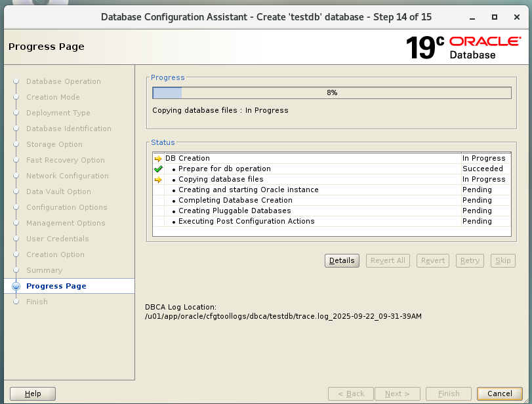
Task: Select the Summary step in sidebar
Action: 45,271
